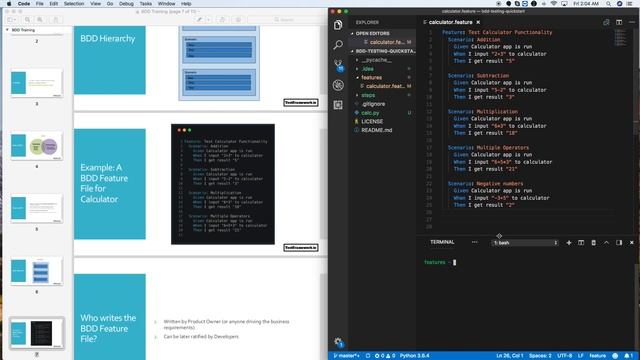
Task: Click the feedback smiley in status bar
Action: 615,356
